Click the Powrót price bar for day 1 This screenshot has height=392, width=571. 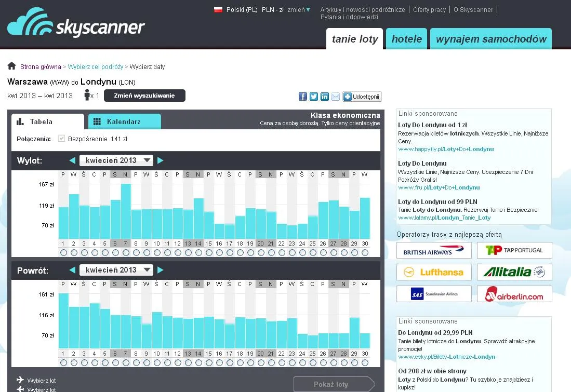pos(64,321)
